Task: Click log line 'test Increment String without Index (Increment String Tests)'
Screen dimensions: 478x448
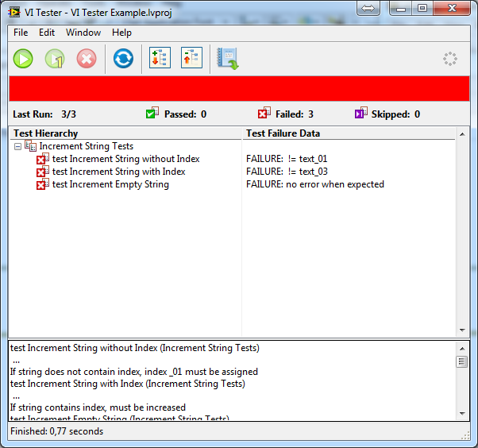Action: [134, 348]
